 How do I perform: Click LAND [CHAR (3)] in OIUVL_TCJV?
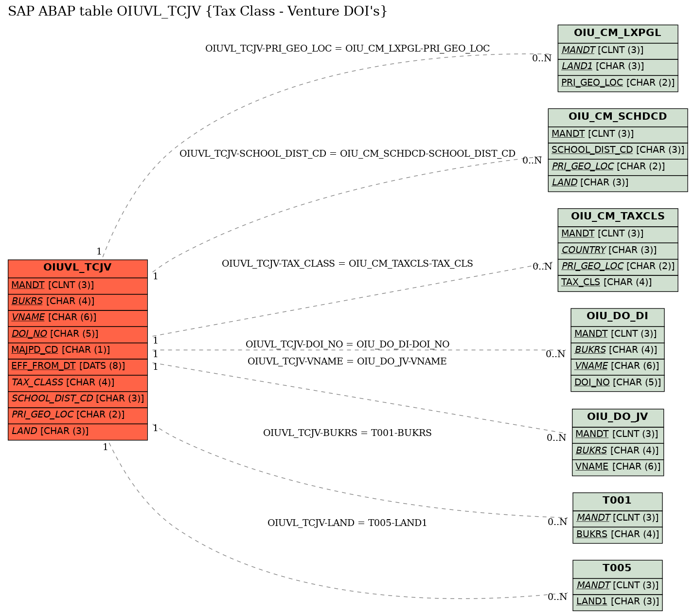(x=78, y=432)
